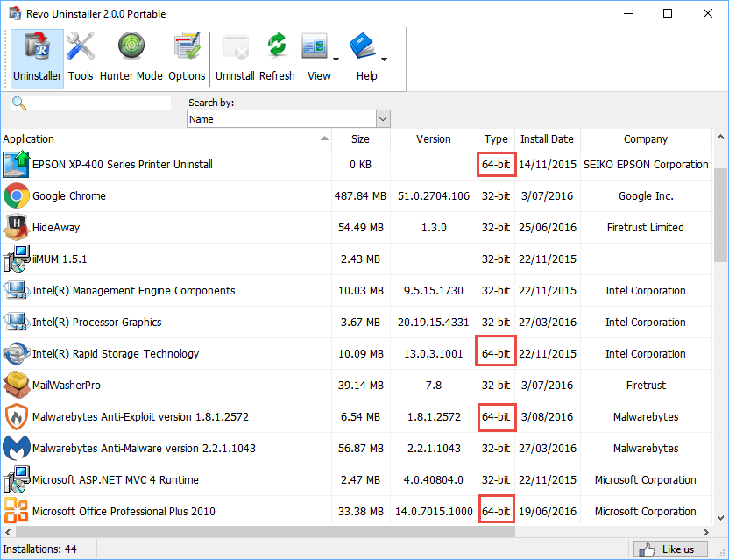Select the Google Chrome row name
The image size is (729, 560).
[x=69, y=195]
